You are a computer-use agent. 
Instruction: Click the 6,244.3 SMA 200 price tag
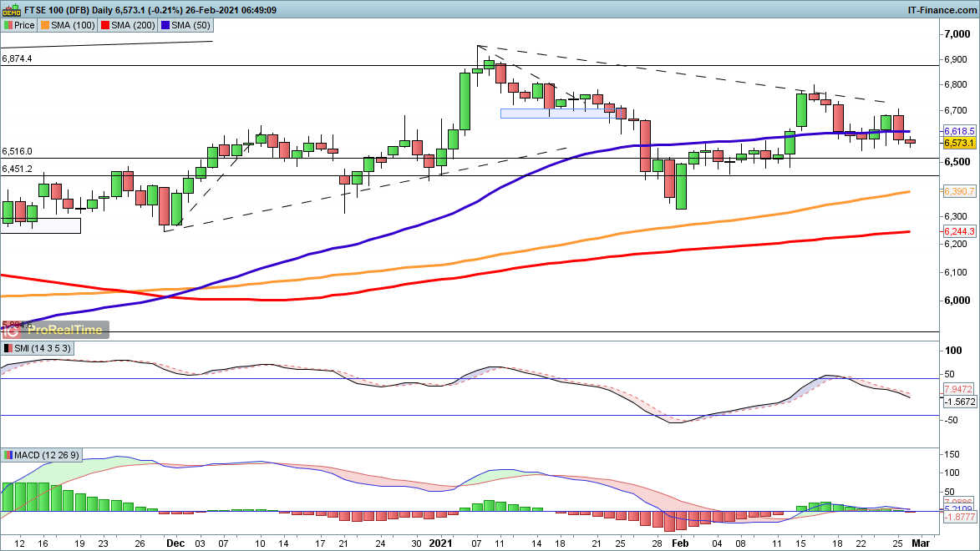tap(959, 231)
